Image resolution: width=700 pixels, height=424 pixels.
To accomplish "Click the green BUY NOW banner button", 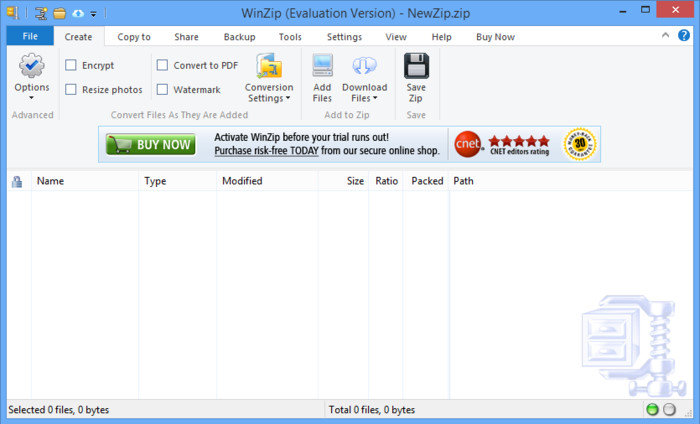I will pos(151,144).
